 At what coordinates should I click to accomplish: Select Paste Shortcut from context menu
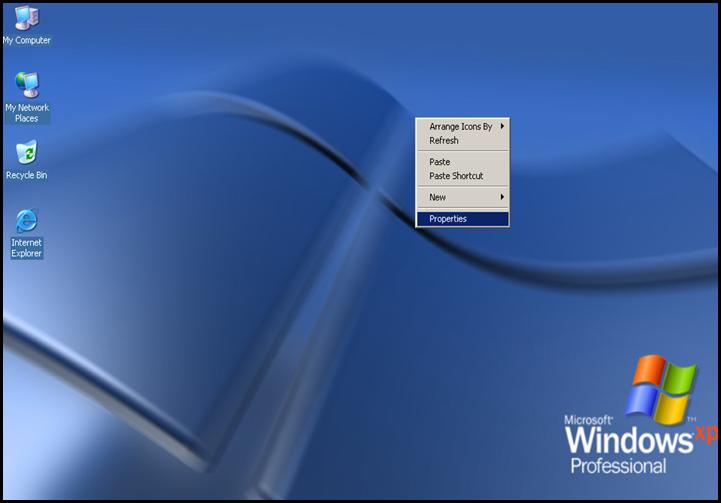pyautogui.click(x=456, y=176)
